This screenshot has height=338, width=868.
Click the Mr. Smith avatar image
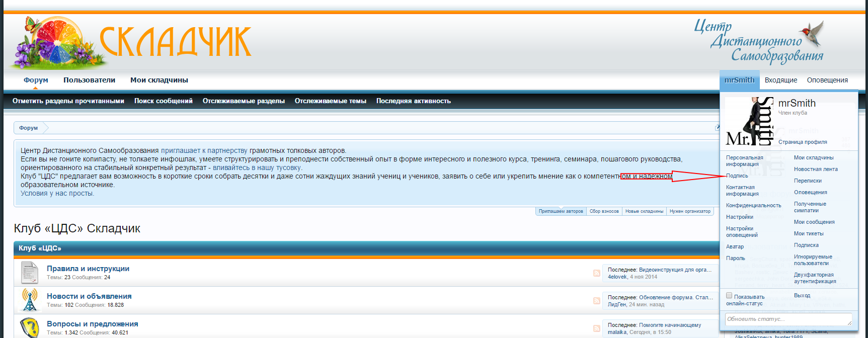(749, 121)
